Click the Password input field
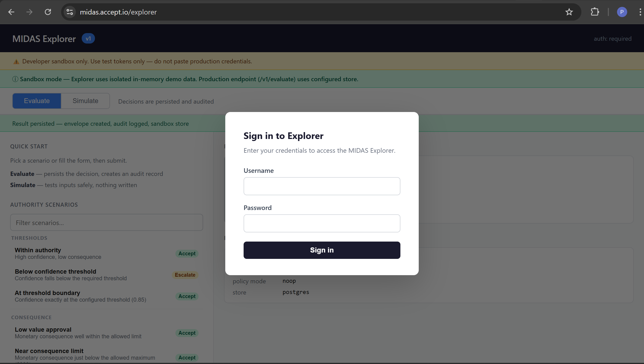The width and height of the screenshot is (644, 364). coord(321,223)
